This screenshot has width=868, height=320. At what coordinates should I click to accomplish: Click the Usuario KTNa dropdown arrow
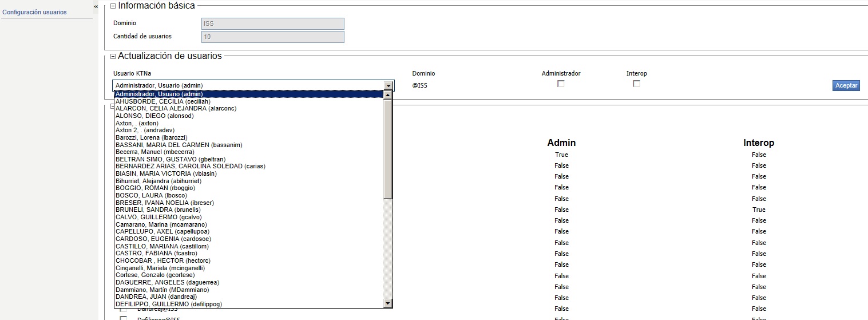coord(389,86)
